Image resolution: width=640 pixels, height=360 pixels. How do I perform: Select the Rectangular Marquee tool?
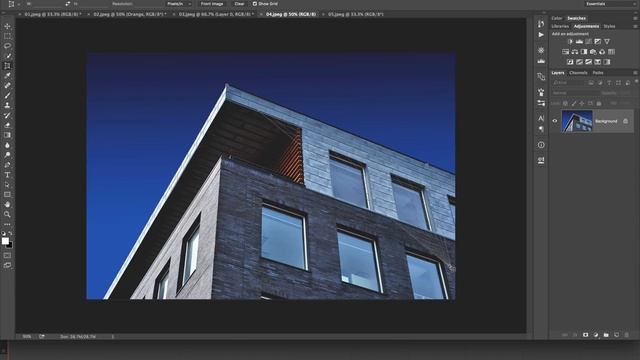(x=7, y=36)
